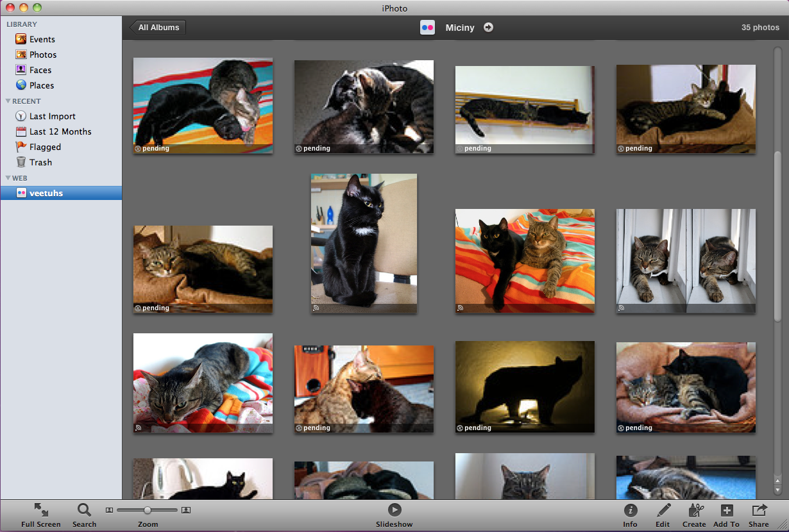
Task: Collapse the WEB section triangle
Action: pos(8,178)
